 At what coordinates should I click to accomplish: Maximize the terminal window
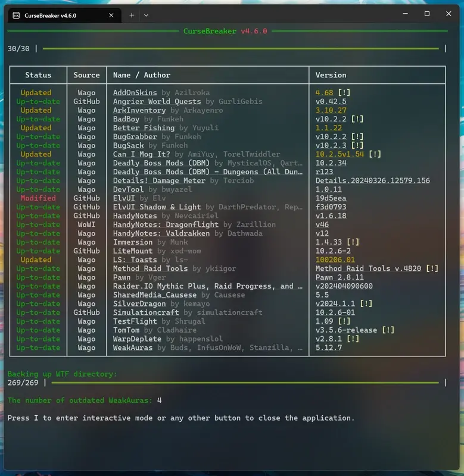point(427,14)
